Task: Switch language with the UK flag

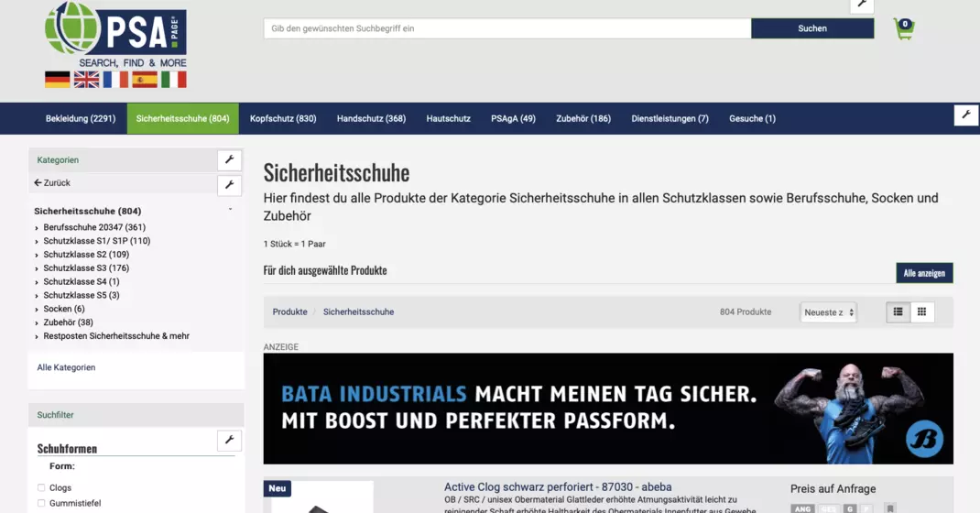Action: coord(86,80)
